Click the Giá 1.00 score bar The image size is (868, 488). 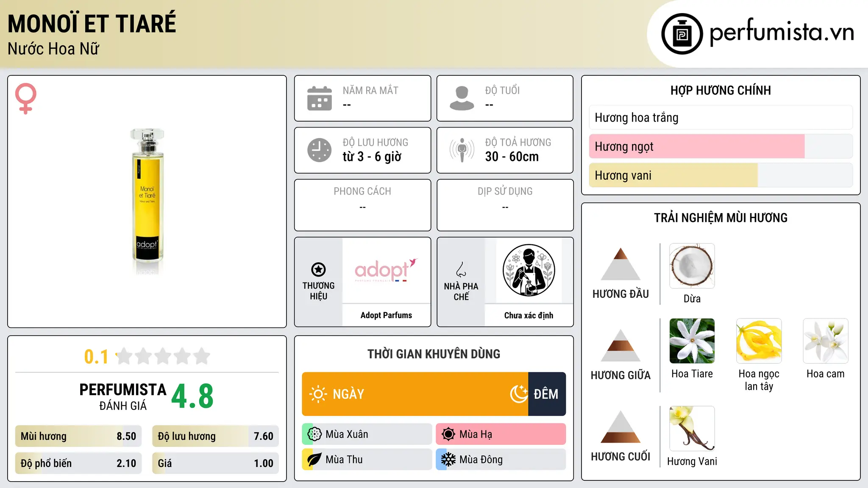click(216, 463)
